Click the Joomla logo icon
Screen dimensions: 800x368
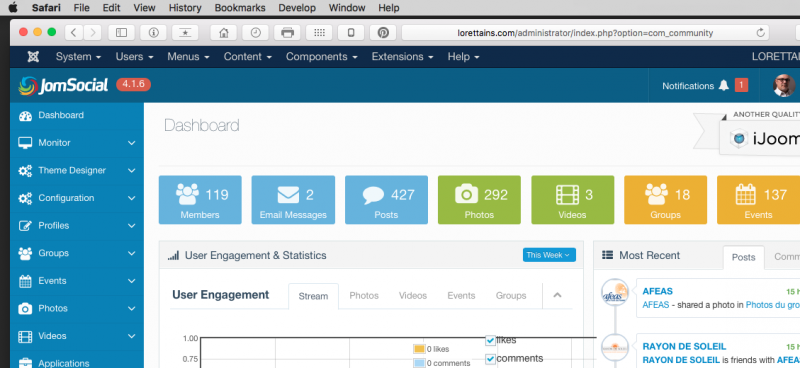point(33,57)
